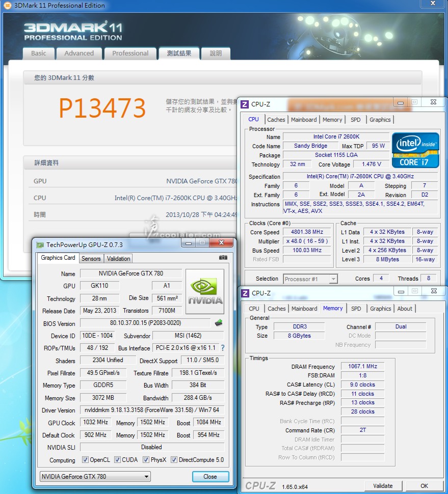Click the upper CPU-Z window title icon
This screenshot has height=494, width=448.
245,104
